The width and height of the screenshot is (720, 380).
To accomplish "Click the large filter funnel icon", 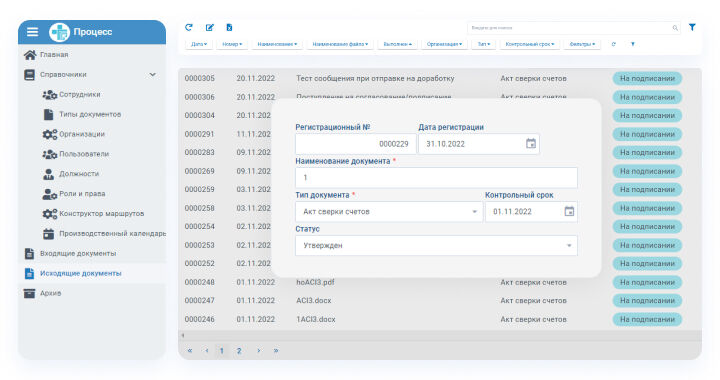I will [x=692, y=28].
